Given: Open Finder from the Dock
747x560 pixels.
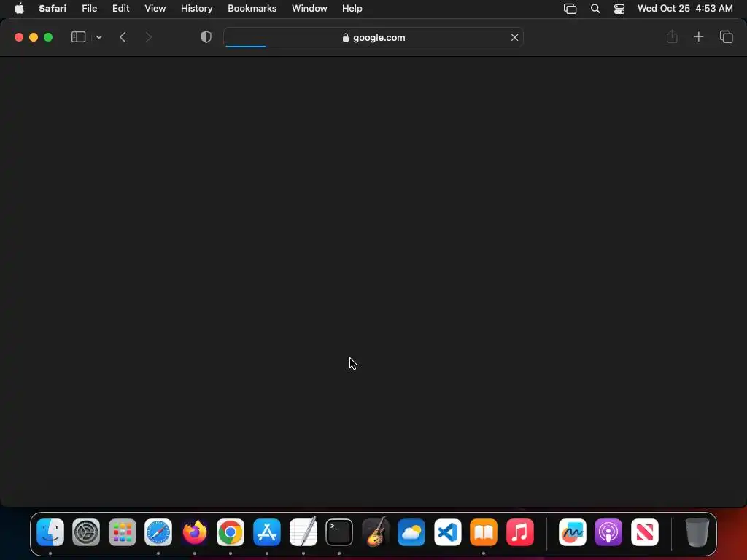Looking at the screenshot, I should click(x=50, y=532).
